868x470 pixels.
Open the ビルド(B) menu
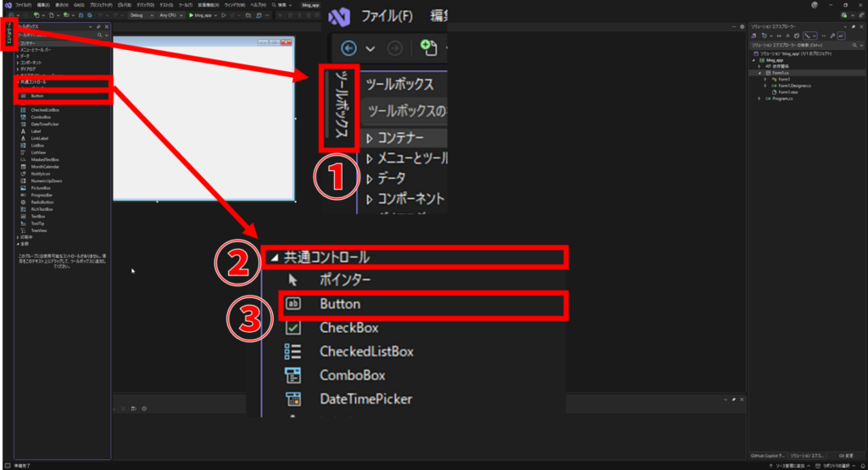tap(125, 5)
